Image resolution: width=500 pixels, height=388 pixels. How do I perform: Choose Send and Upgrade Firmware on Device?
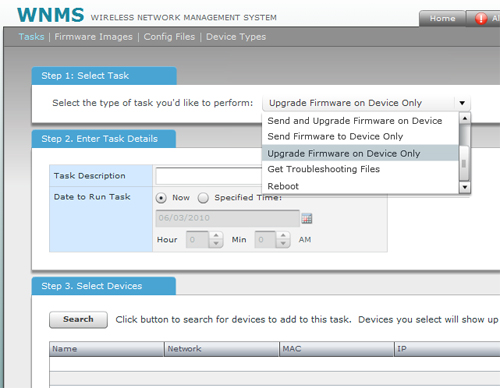pos(360,121)
